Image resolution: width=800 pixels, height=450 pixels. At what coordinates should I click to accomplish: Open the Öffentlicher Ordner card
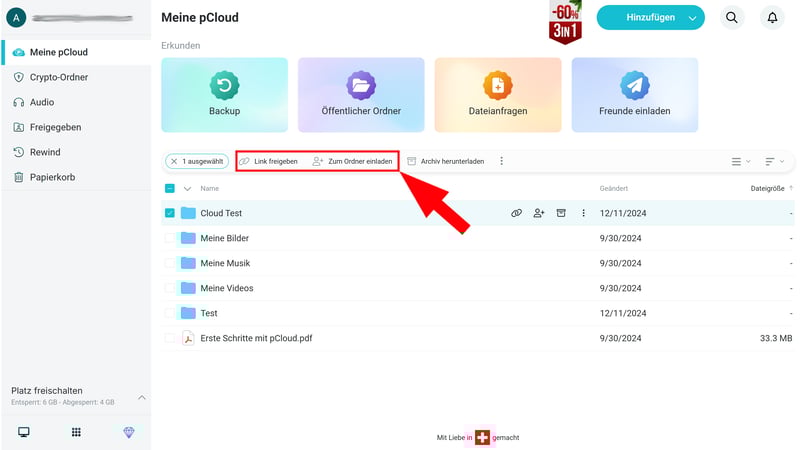tap(361, 95)
